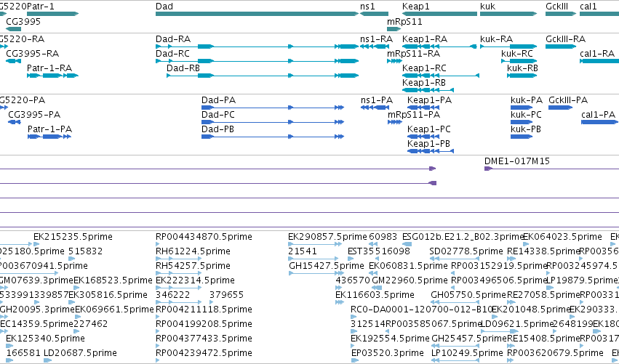Click the Dad gene label
This screenshot has height=364, width=619.
(x=164, y=7)
